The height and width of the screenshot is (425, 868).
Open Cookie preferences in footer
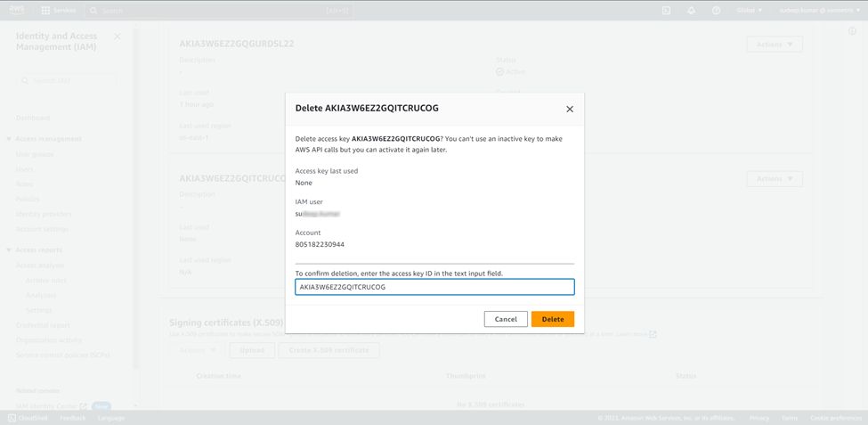(x=835, y=418)
